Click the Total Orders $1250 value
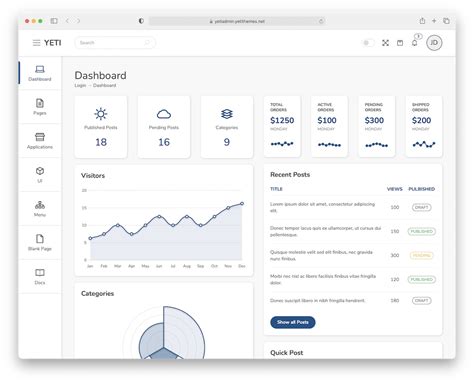The image size is (474, 383). tap(282, 120)
